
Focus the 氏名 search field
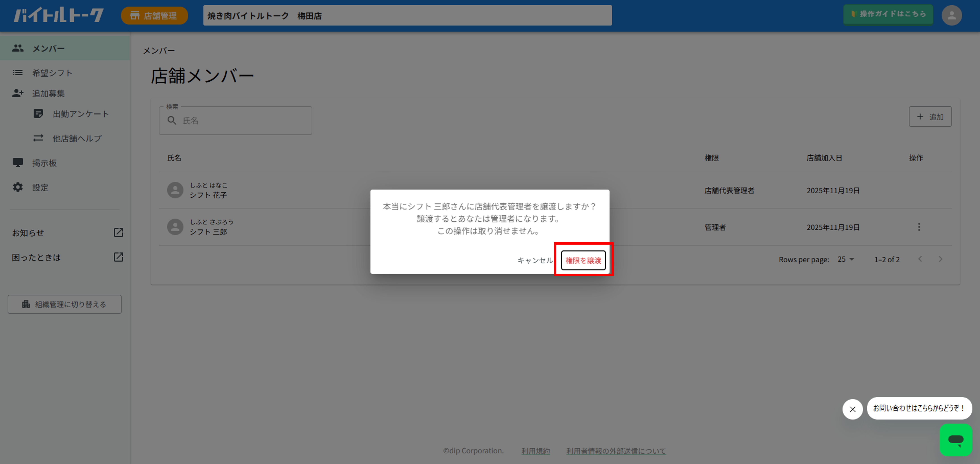pos(235,121)
